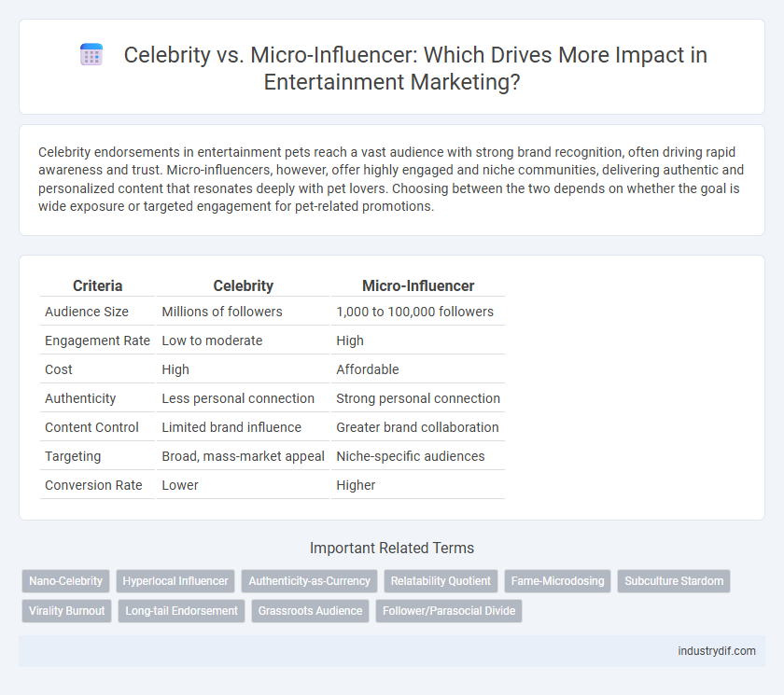
Task: Open the Fame-Microdosing tag
Action: 557,581
